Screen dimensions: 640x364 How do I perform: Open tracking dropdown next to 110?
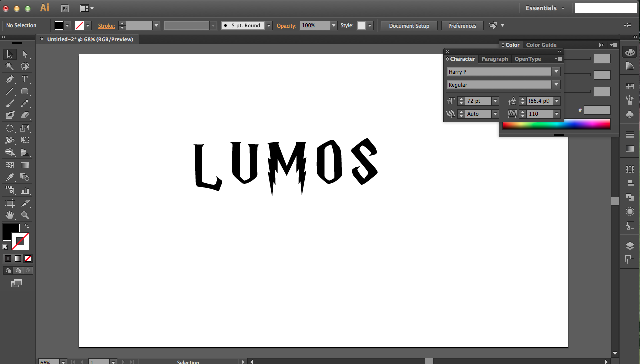click(557, 114)
